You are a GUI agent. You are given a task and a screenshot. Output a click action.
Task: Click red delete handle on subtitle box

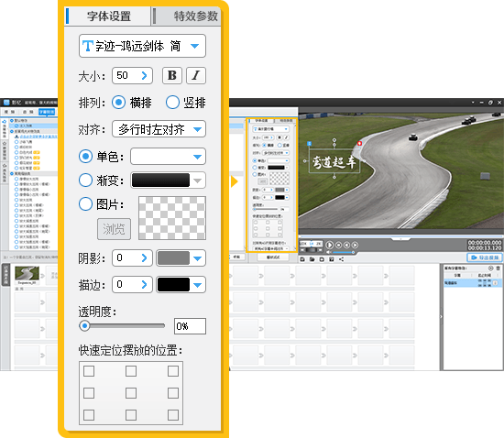(x=359, y=143)
